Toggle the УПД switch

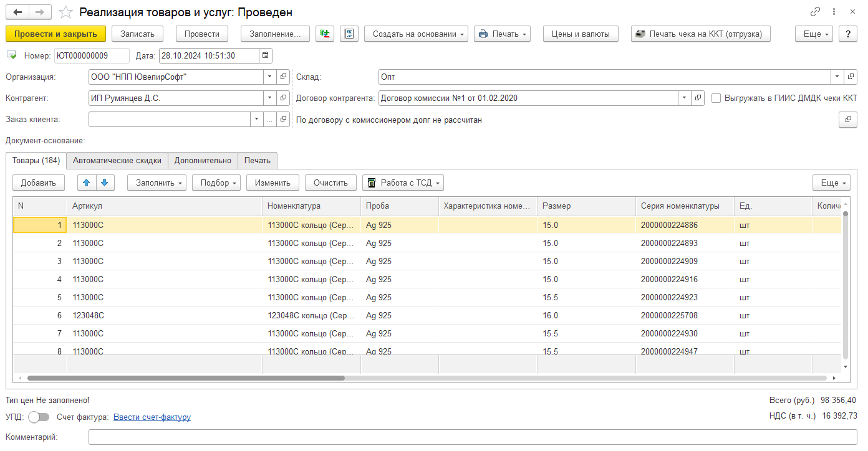pos(39,417)
